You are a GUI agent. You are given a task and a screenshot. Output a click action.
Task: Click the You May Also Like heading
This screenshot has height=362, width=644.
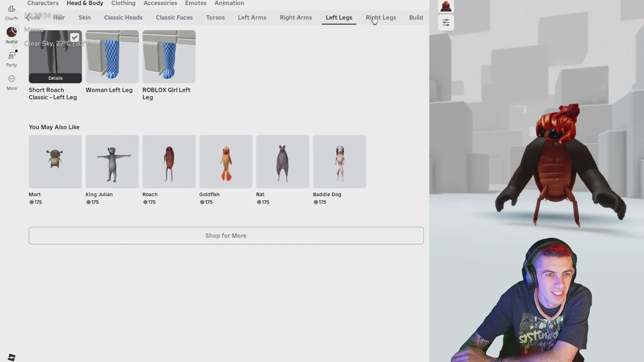click(54, 127)
